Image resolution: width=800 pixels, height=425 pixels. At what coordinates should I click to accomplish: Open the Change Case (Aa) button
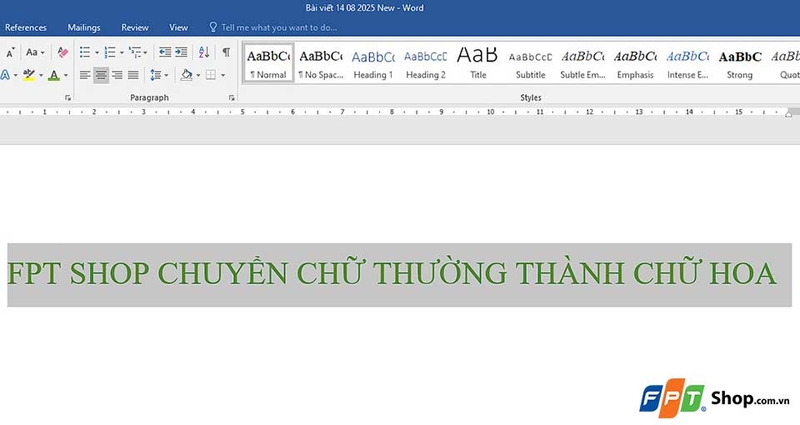click(32, 52)
